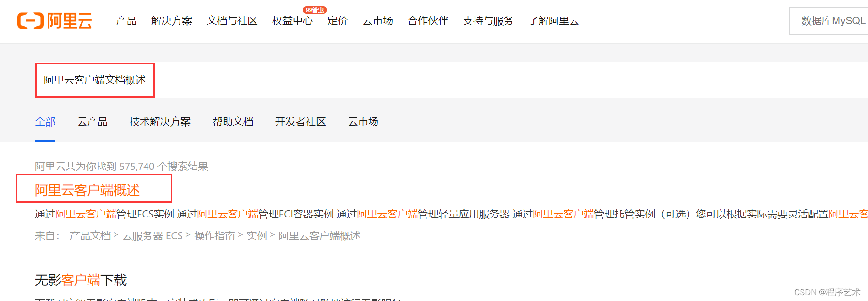
Task: Click the Aliyun 阿里云 logo
Action: pyautogui.click(x=54, y=21)
